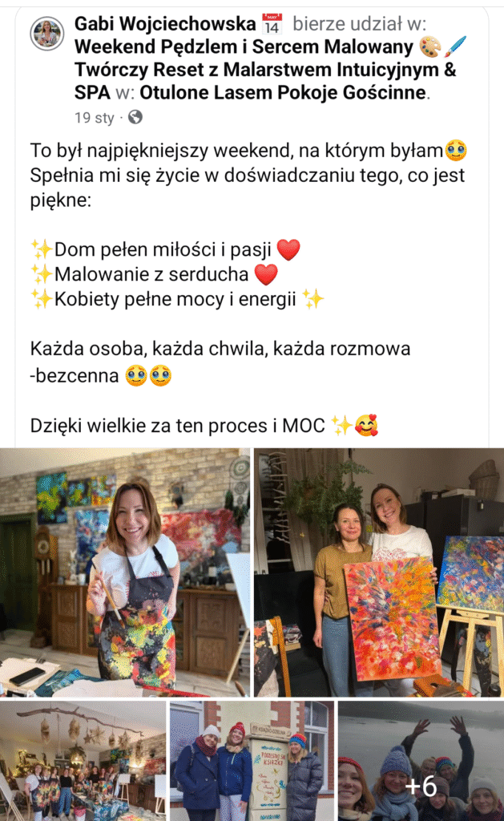Open photo of two women holding painting

(379, 572)
